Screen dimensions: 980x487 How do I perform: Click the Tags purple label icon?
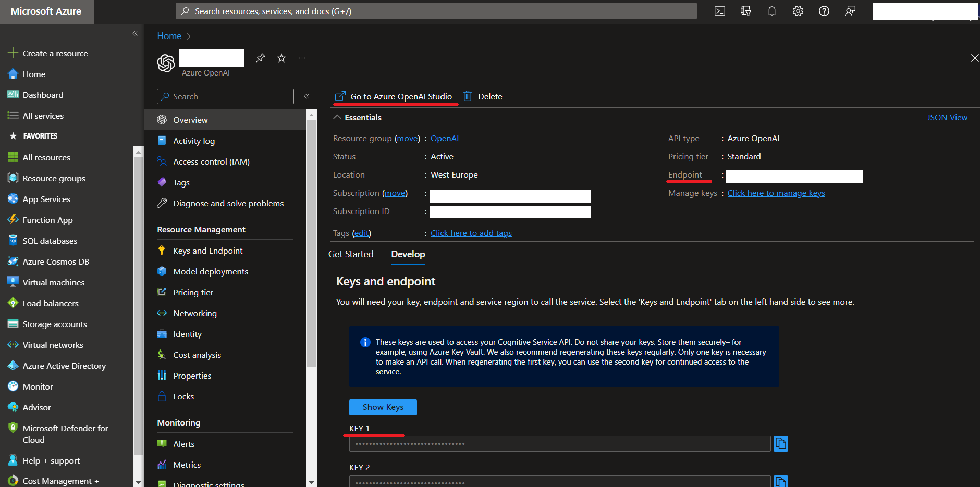pyautogui.click(x=162, y=182)
